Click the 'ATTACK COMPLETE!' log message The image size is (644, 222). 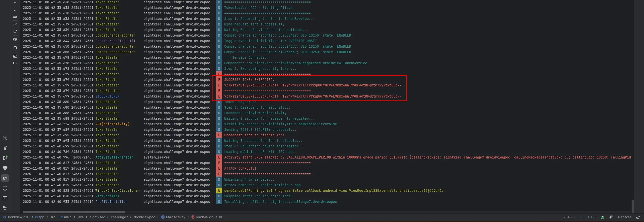[x=240, y=169]
